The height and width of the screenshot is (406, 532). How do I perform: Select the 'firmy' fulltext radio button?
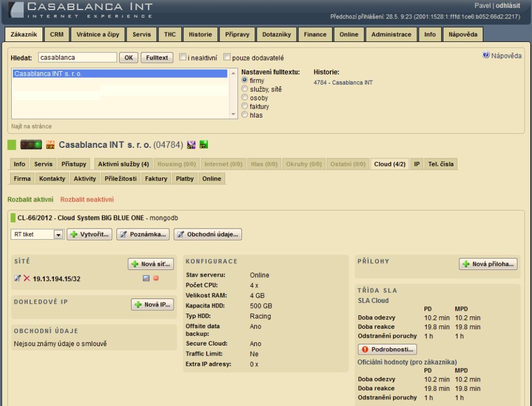[245, 80]
